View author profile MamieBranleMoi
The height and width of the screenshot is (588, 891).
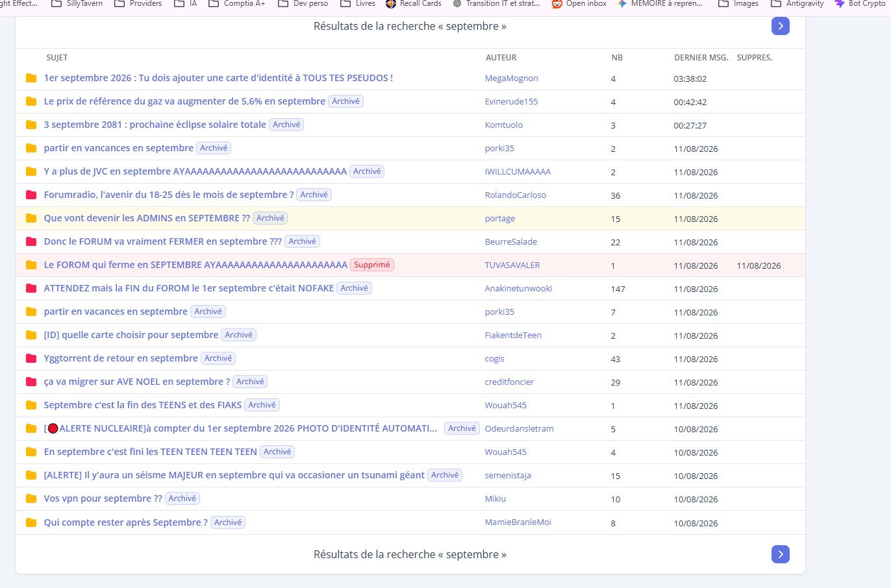point(518,522)
